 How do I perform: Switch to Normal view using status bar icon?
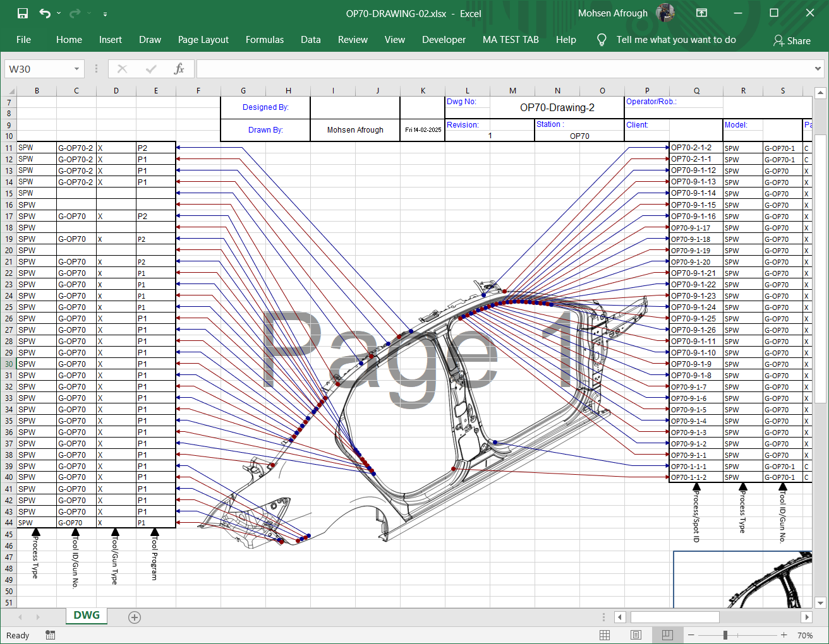[x=605, y=635]
